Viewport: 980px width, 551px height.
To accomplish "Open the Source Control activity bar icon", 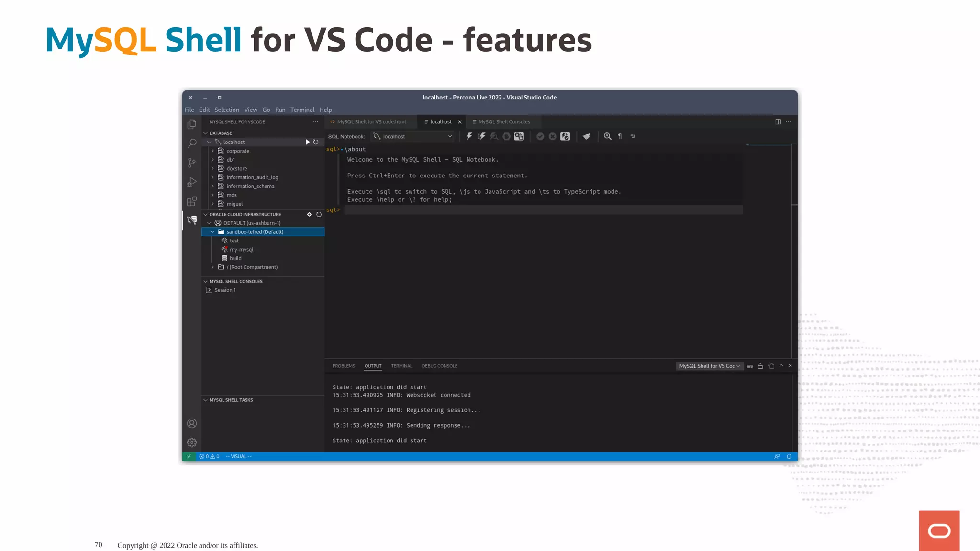I will click(x=192, y=163).
